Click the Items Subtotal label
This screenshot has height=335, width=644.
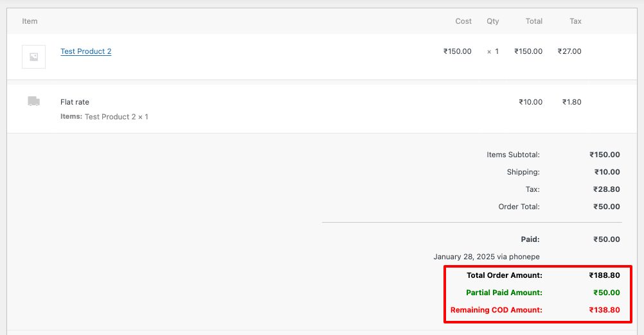coord(513,155)
